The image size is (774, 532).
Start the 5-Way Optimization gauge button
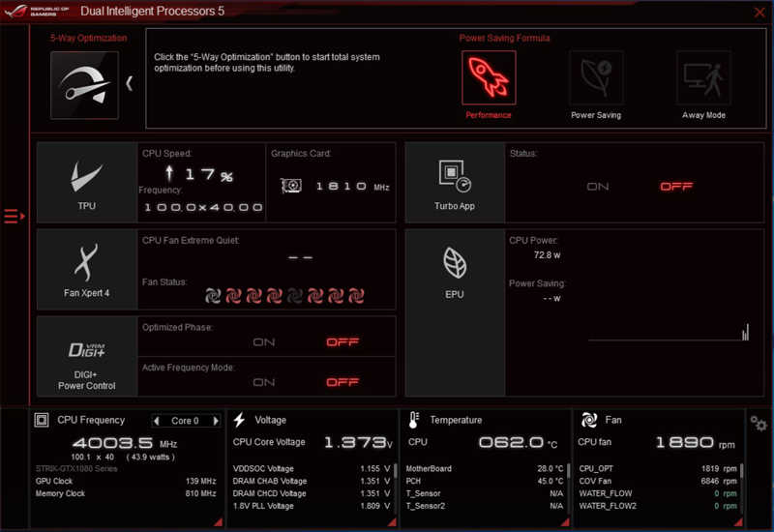pos(84,85)
